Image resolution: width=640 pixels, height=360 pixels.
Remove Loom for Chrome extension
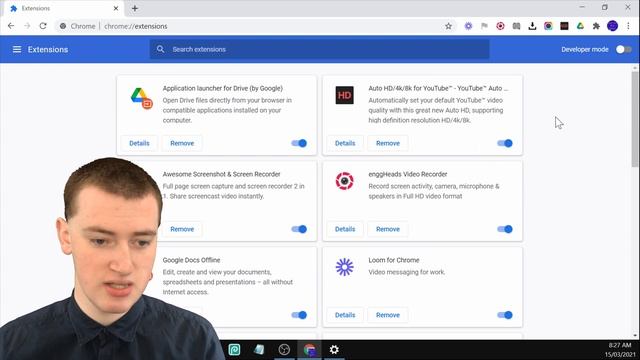point(388,315)
